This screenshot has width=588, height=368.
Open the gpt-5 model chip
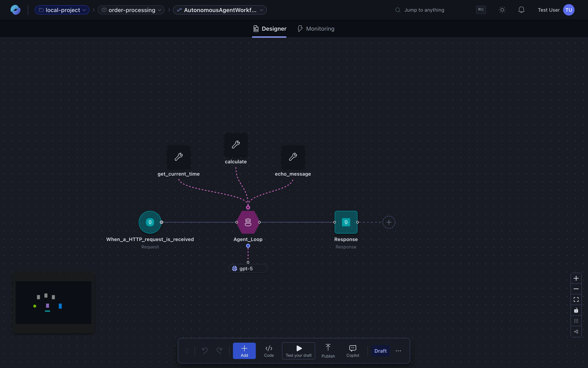click(x=248, y=268)
